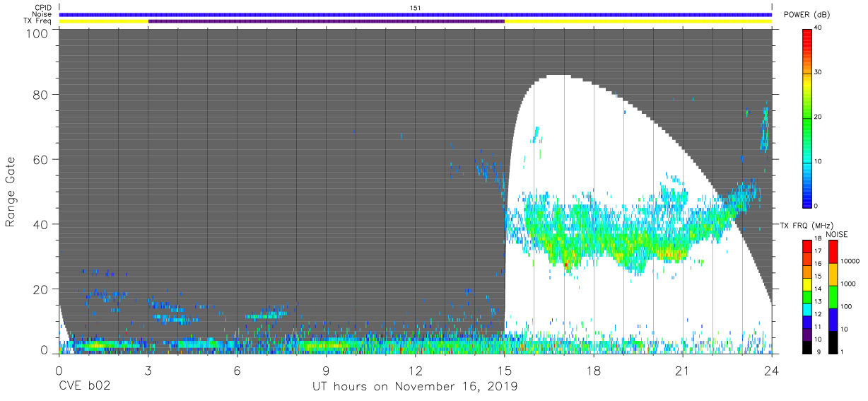Click the NOISE colorbar legend
This screenshot has height=401, width=868.
point(832,296)
